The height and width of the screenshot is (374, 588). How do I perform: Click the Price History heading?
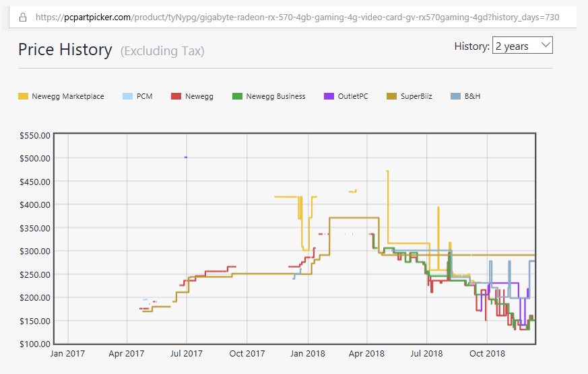point(65,49)
